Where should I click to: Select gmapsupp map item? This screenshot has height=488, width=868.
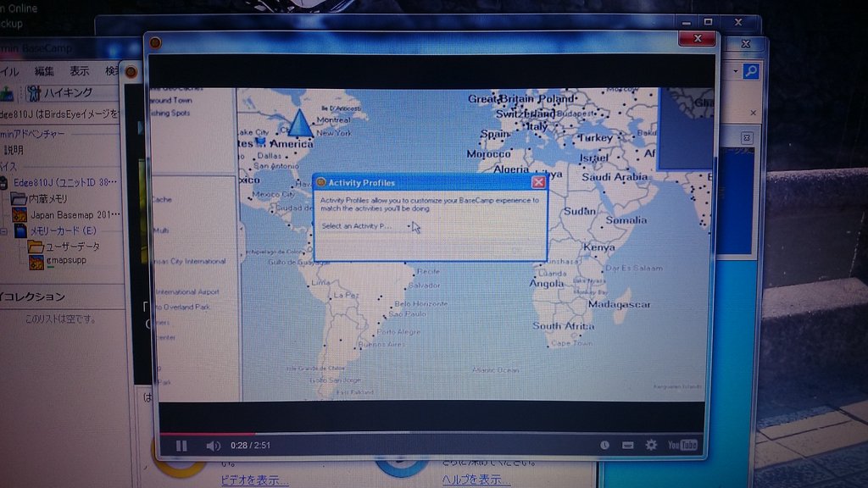66,260
